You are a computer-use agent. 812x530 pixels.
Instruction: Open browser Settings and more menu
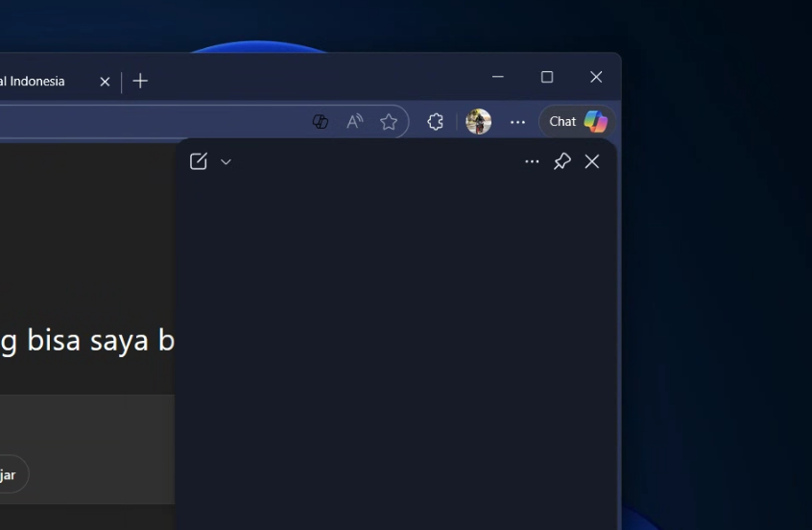tap(517, 122)
